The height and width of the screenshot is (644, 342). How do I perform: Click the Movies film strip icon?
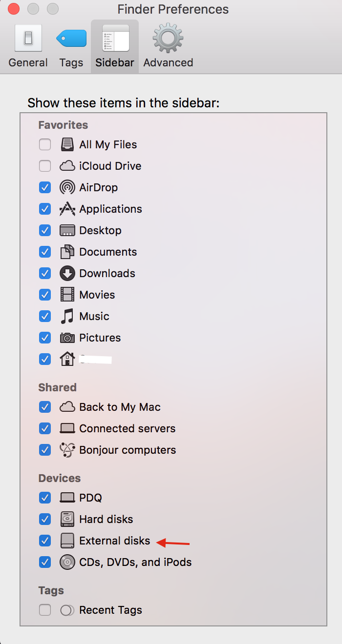pyautogui.click(x=67, y=295)
